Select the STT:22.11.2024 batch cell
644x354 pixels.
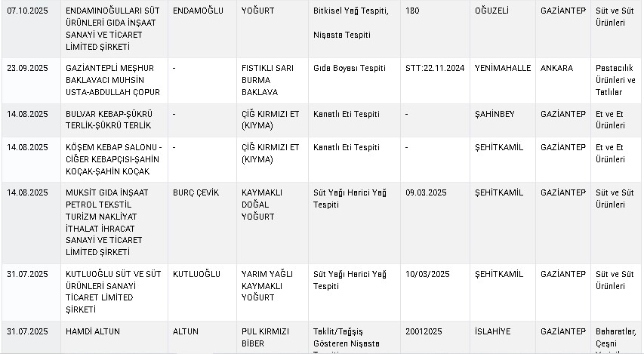coord(435,68)
